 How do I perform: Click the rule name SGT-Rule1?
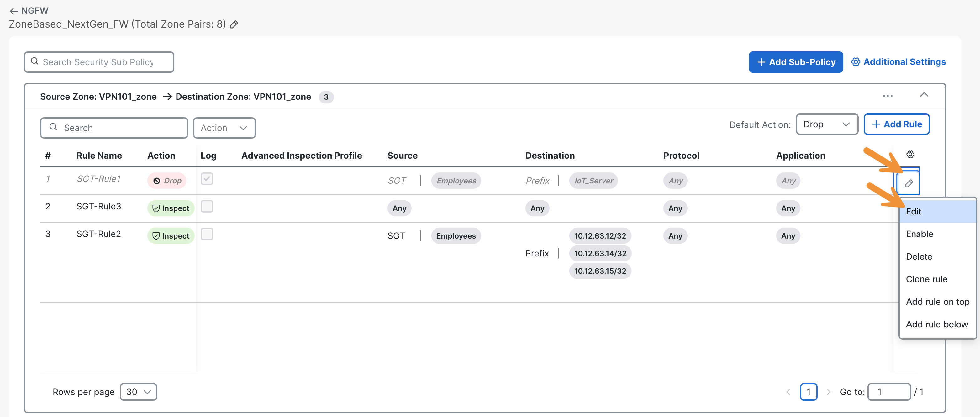coord(99,179)
